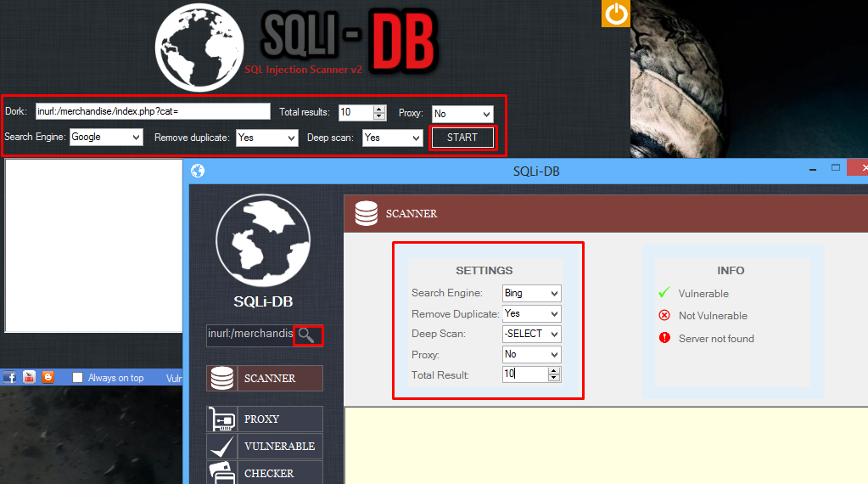Viewport: 868px width, 484px height.
Task: Click the checkmark icon beside VULNERABLE
Action: (x=222, y=447)
